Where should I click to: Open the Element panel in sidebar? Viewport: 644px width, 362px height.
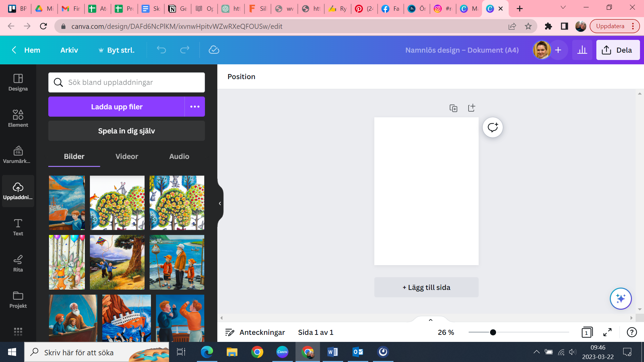click(18, 119)
